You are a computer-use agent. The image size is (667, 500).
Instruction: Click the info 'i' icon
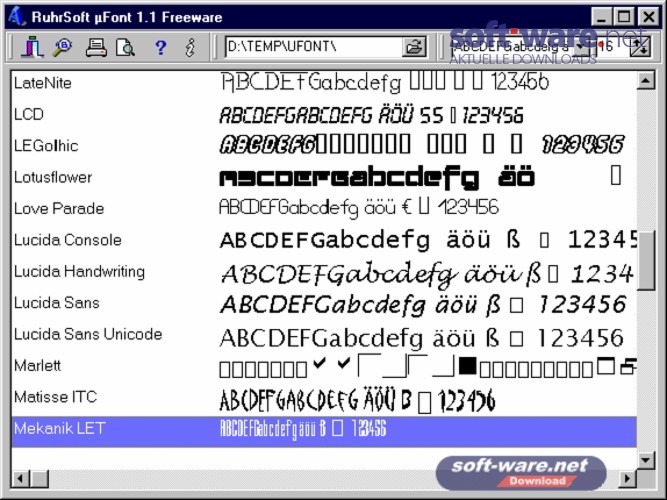pyautogui.click(x=191, y=47)
